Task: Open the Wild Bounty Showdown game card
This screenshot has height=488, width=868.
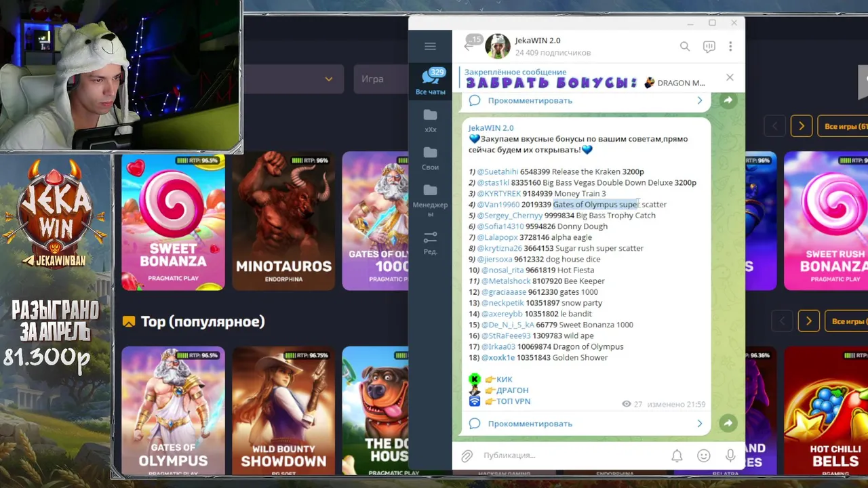Action: pos(283,411)
